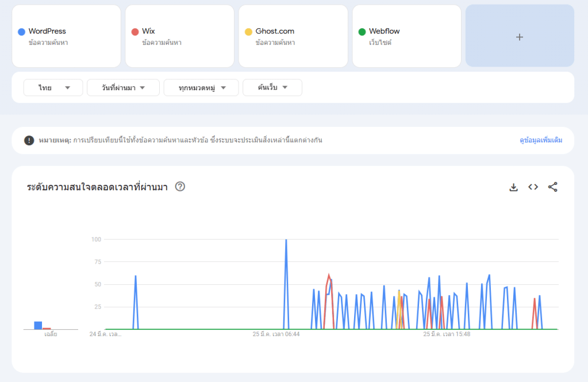
Task: Open the ไทย country dropdown
Action: coord(53,88)
